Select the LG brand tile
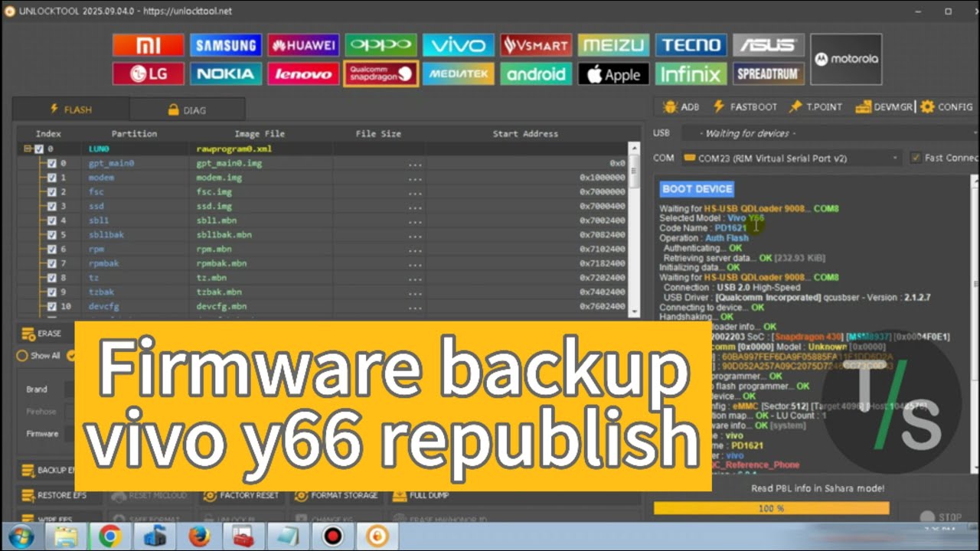Image resolution: width=980 pixels, height=551 pixels. point(149,73)
